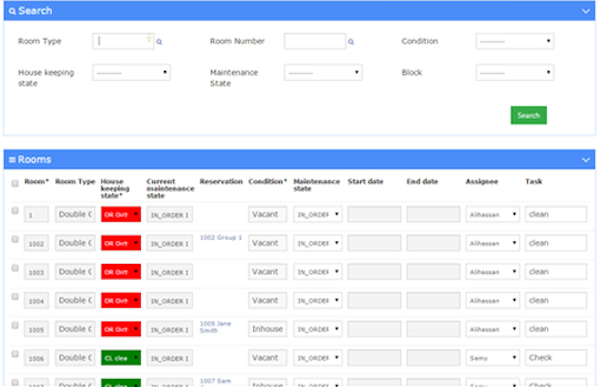Click the green Search button
Screen dimensions: 600x387
528,115
